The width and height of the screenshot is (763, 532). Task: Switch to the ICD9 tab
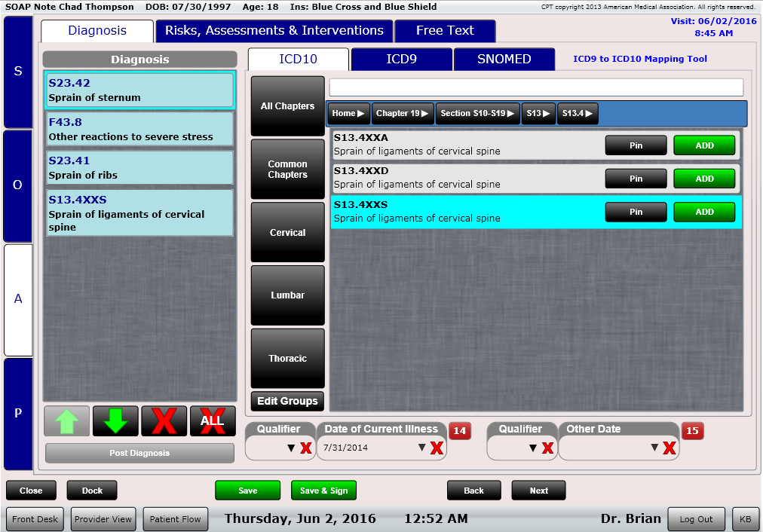401,59
